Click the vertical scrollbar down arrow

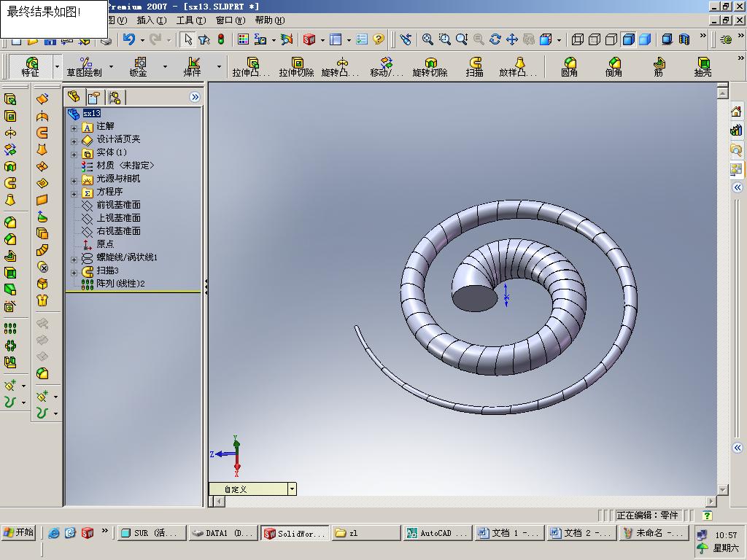[722, 489]
